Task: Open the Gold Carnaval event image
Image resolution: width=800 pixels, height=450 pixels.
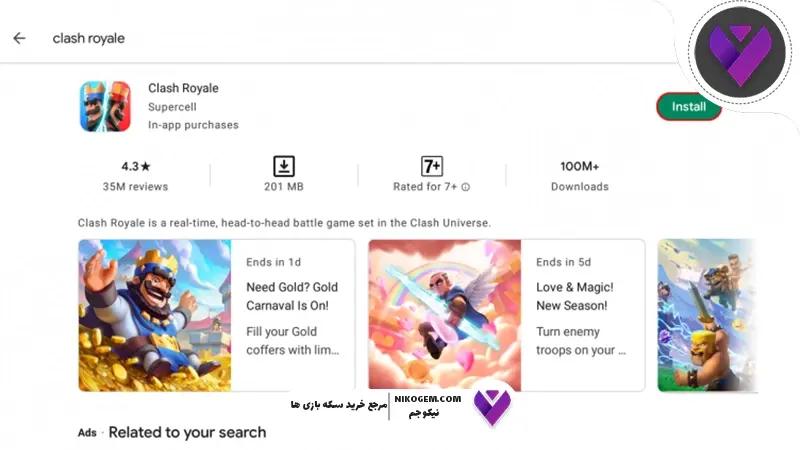Action: click(155, 315)
